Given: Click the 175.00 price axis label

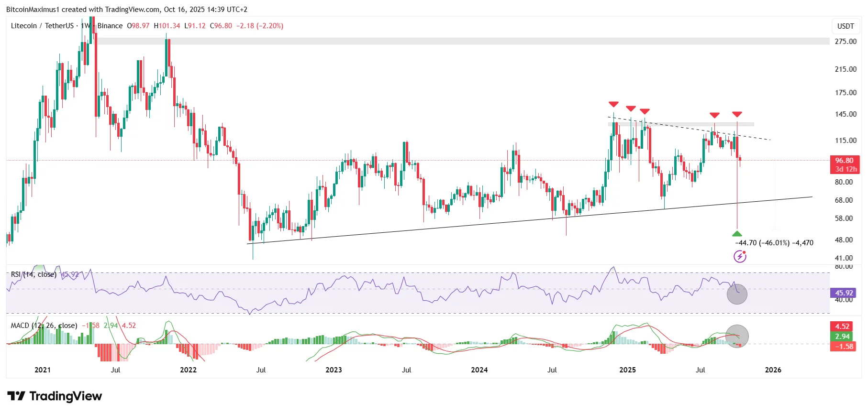Looking at the screenshot, I should click(x=846, y=93).
